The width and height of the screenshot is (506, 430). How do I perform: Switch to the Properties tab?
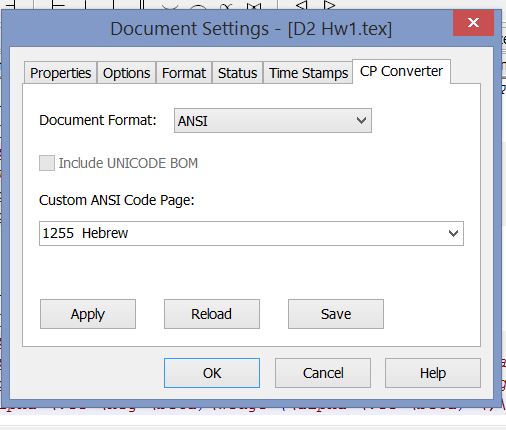tap(60, 73)
